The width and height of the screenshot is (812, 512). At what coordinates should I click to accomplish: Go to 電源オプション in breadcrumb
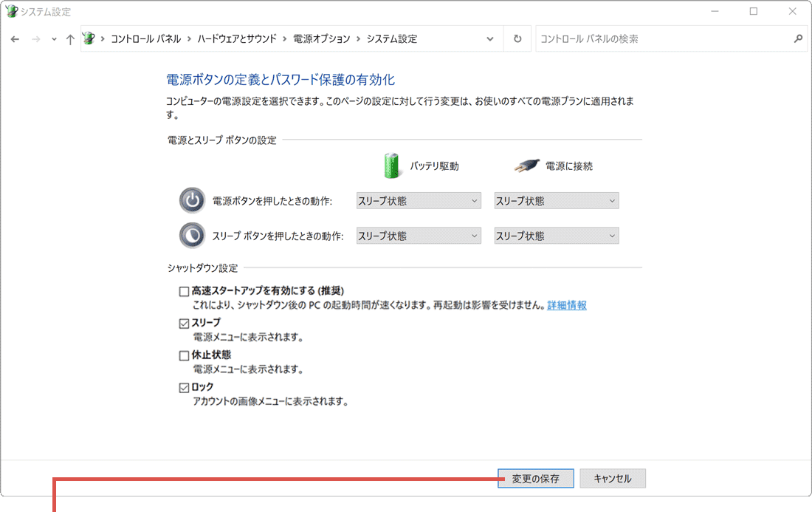322,39
